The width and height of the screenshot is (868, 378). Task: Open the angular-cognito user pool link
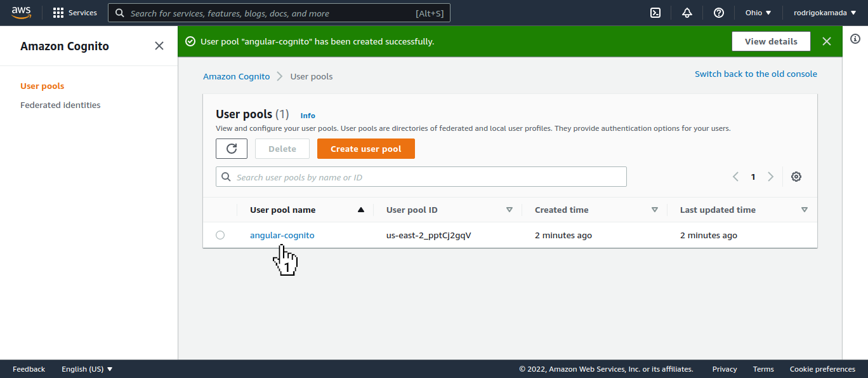pyautogui.click(x=282, y=234)
